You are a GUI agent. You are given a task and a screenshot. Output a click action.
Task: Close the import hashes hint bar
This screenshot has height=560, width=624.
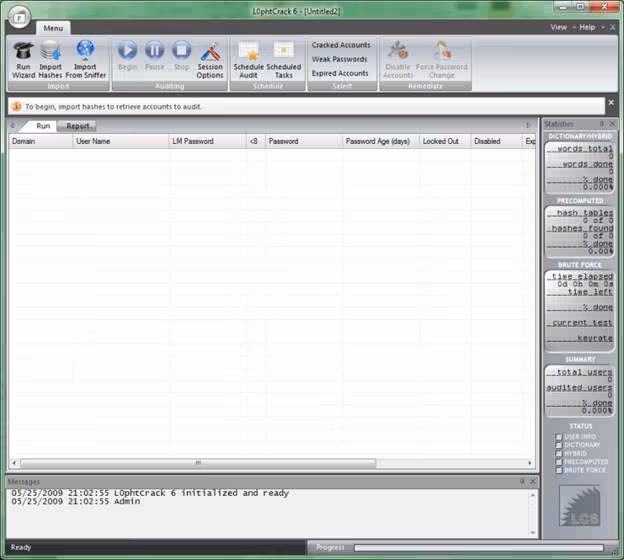pyautogui.click(x=611, y=103)
